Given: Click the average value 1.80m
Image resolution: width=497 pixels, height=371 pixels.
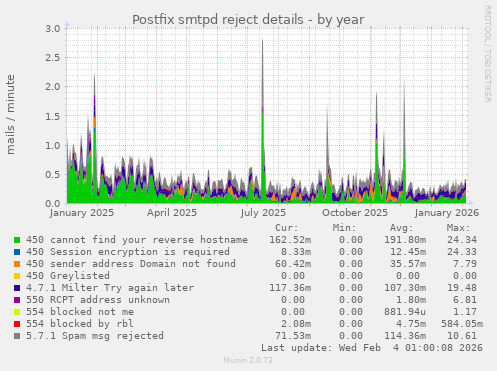Looking at the screenshot, I should pyautogui.click(x=411, y=300).
